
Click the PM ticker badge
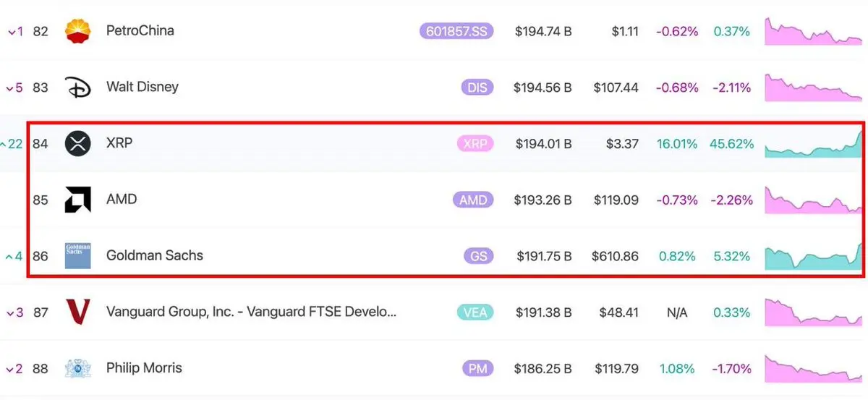[477, 369]
